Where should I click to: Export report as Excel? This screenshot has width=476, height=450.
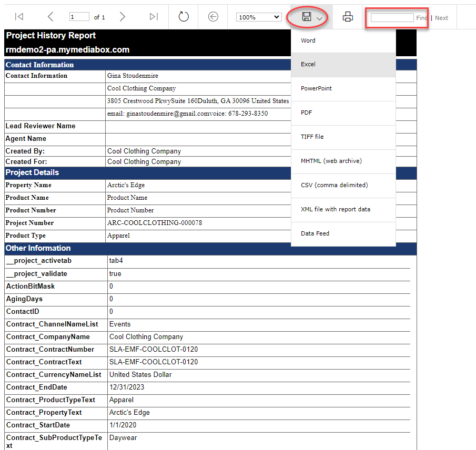[x=343, y=65]
